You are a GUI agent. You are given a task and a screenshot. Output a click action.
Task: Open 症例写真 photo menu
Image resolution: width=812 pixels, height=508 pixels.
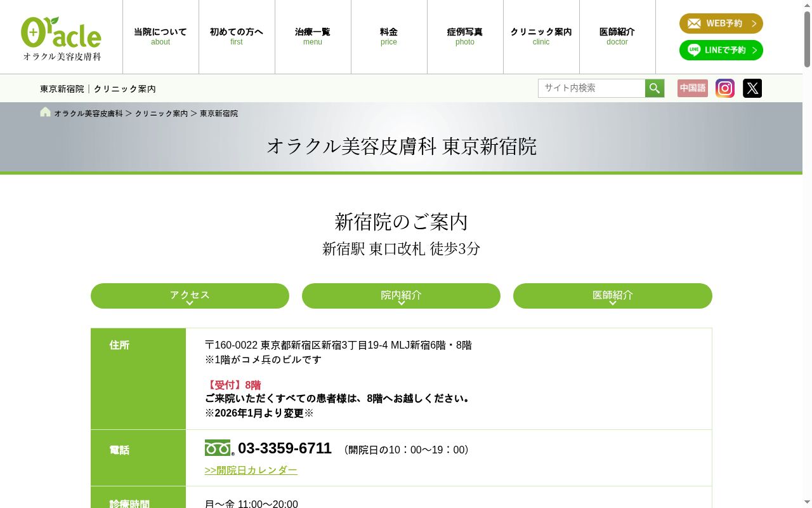point(465,37)
